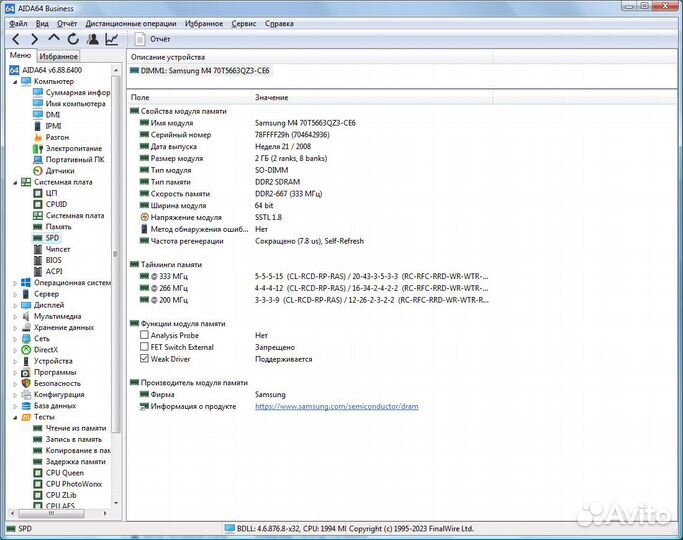Collapse the Системная плата tree node

point(15,182)
